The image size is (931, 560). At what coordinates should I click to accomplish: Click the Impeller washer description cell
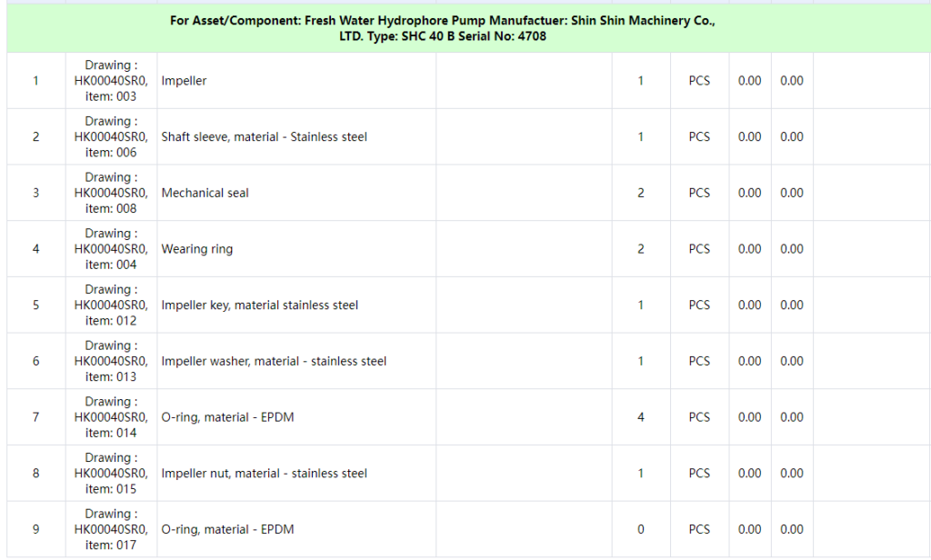click(x=274, y=361)
